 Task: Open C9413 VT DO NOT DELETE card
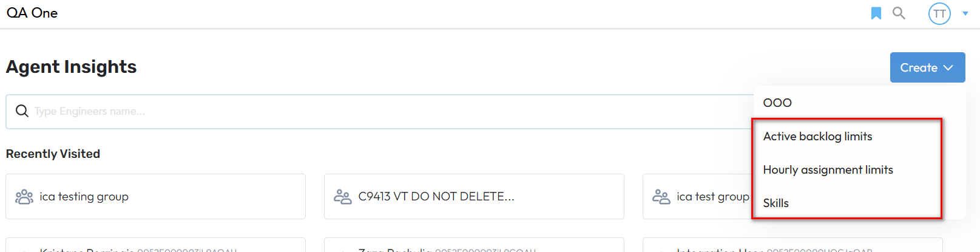474,197
